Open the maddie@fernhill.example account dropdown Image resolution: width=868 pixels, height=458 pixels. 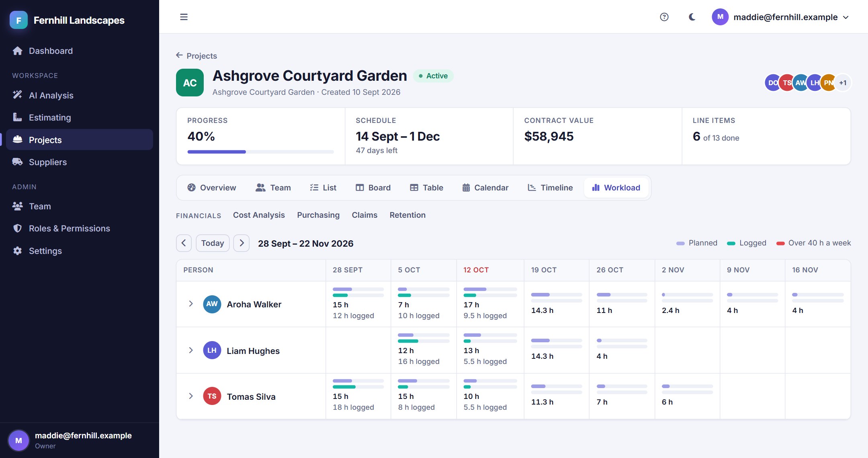(780, 17)
